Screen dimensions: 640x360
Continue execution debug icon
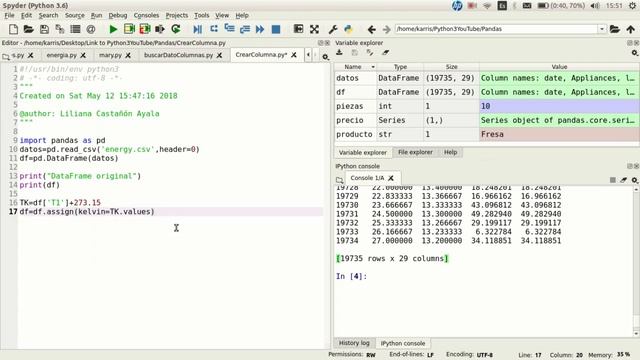[x=260, y=29]
